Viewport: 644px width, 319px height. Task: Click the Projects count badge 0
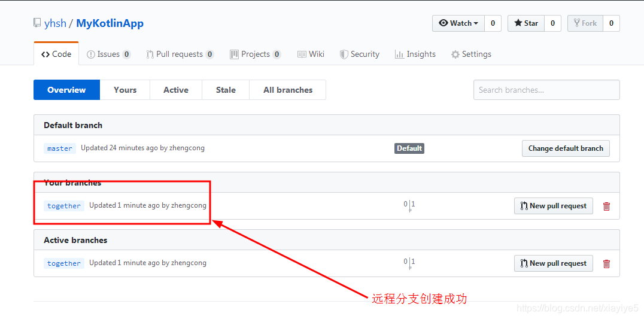[277, 54]
